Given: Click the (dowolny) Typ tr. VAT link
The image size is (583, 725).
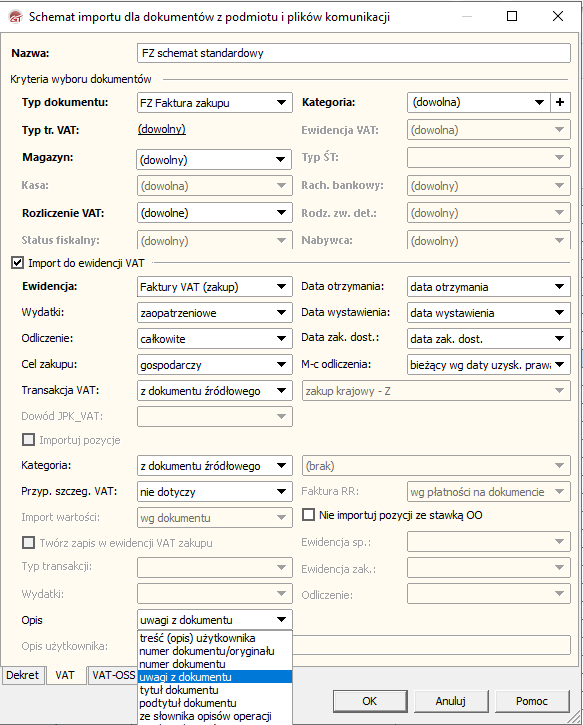Looking at the screenshot, I should (x=162, y=129).
